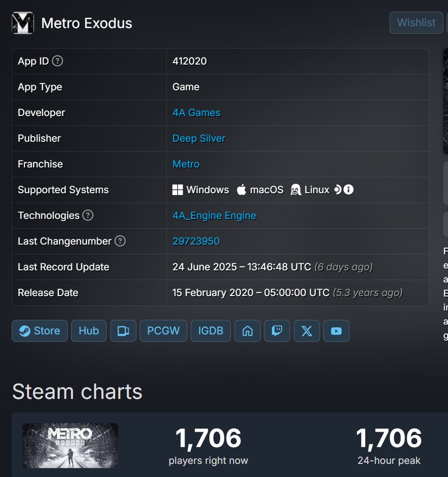Open the Steam Store page button

coord(40,331)
